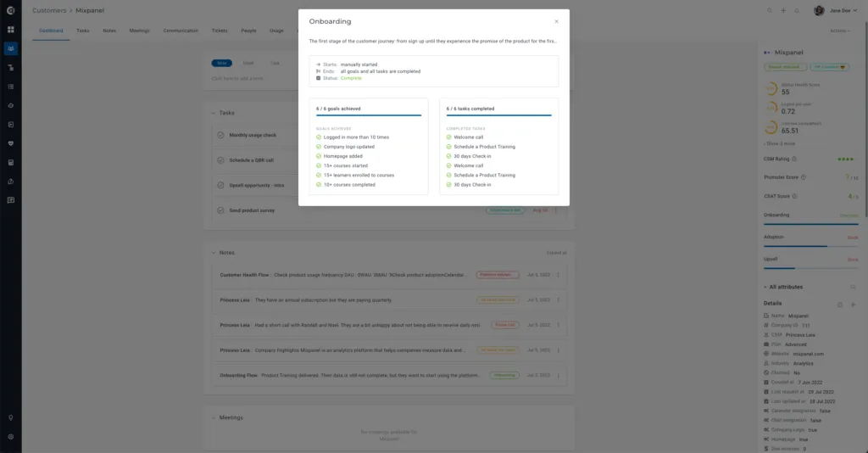Click the copy icon in Details header
868x453 pixels.
pyautogui.click(x=840, y=305)
